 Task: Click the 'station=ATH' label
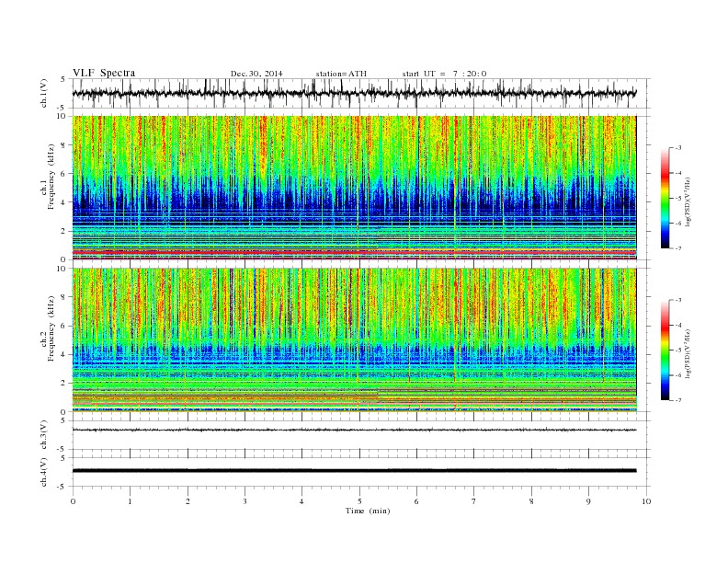(341, 74)
